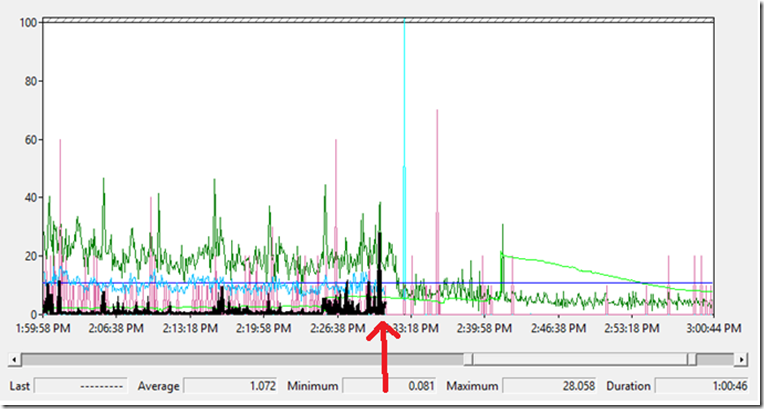Image resolution: width=764 pixels, height=409 pixels.
Task: Click the 3:00:44 PM time axis label
Action: coord(714,329)
